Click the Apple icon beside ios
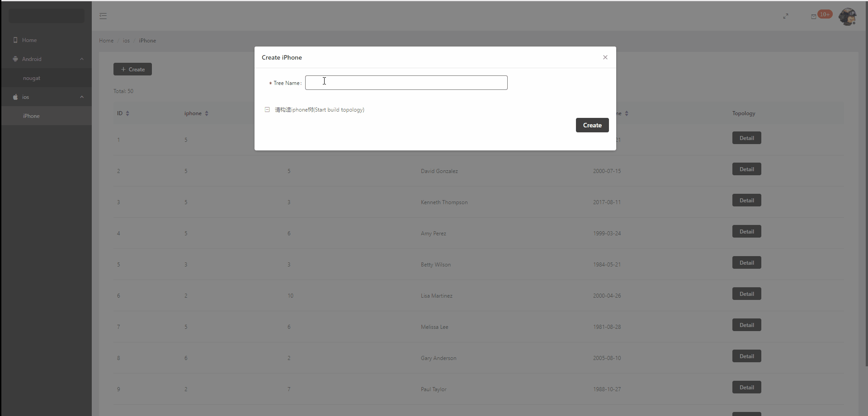868x416 pixels. [x=15, y=97]
